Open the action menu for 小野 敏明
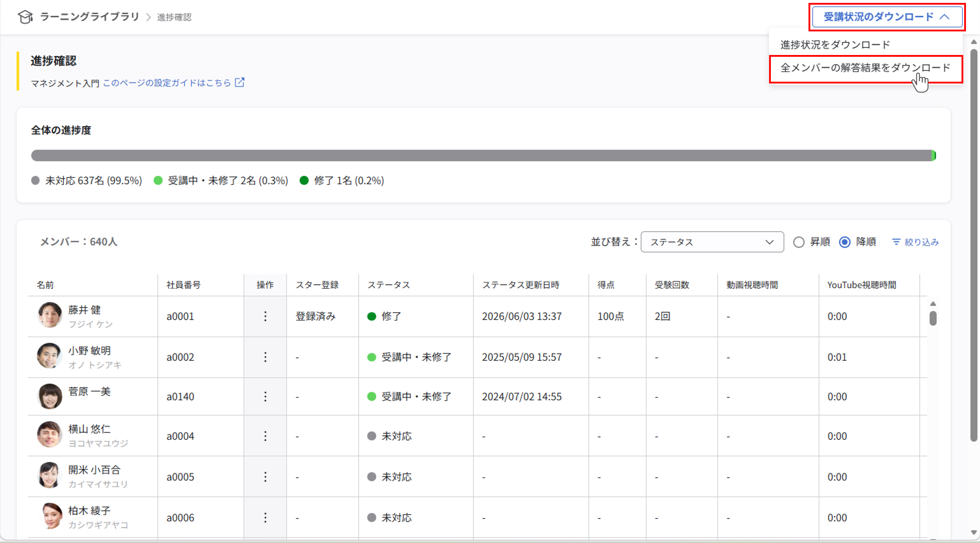 pyautogui.click(x=265, y=357)
